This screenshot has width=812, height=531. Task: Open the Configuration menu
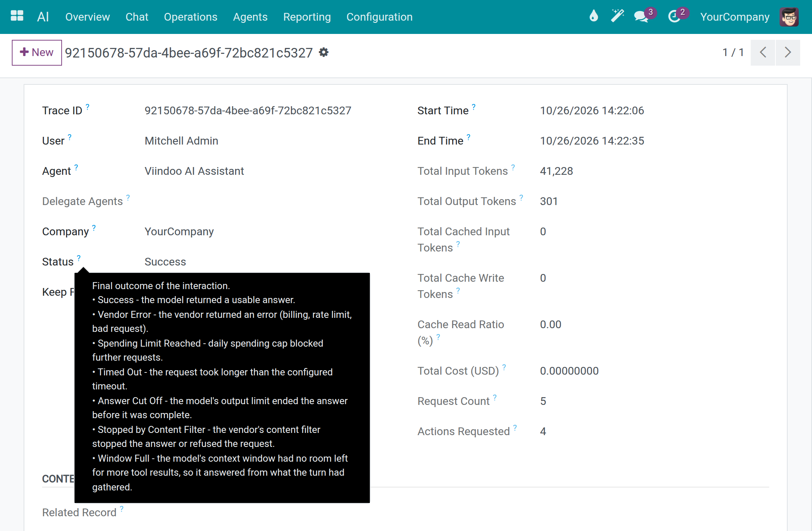point(379,17)
